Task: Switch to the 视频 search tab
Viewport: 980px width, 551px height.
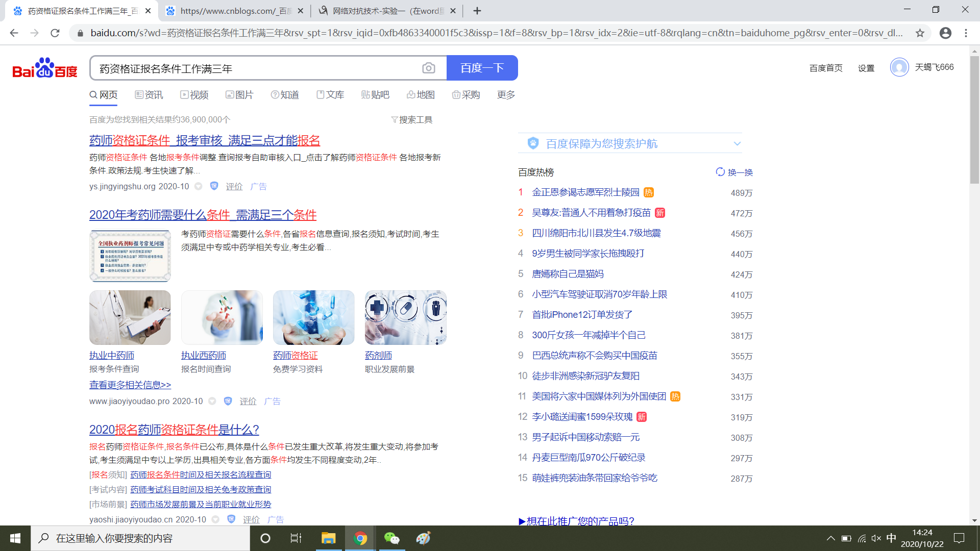Action: coord(194,95)
